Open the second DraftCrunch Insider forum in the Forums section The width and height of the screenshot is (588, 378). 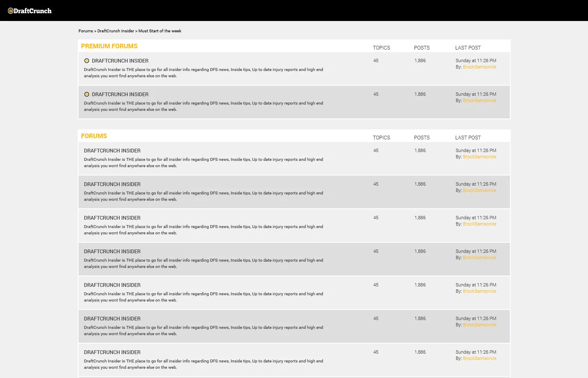[112, 184]
